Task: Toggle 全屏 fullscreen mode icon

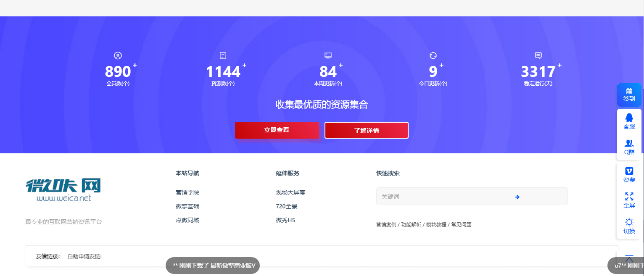Action: tap(629, 196)
